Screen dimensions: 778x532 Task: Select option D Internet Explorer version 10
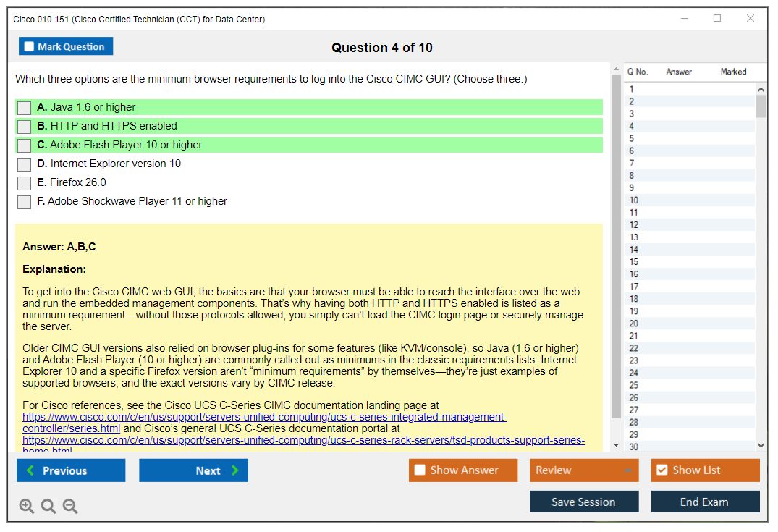pyautogui.click(x=25, y=164)
